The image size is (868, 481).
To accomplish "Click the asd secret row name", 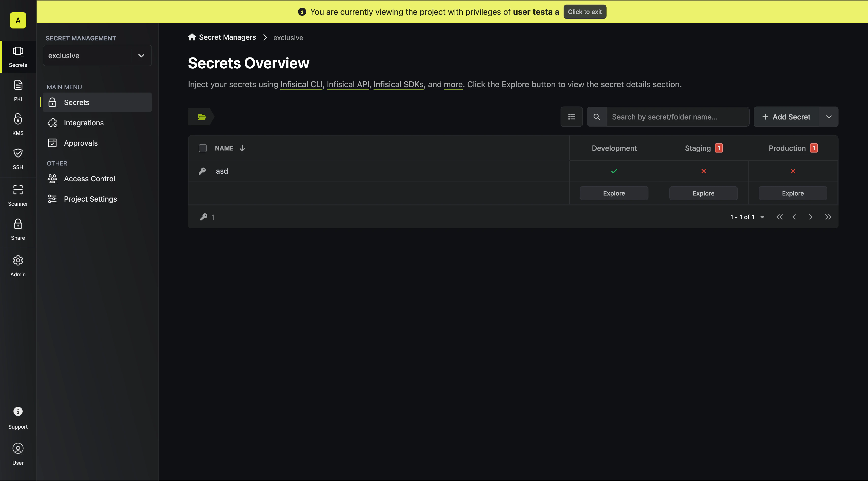I will (x=222, y=171).
